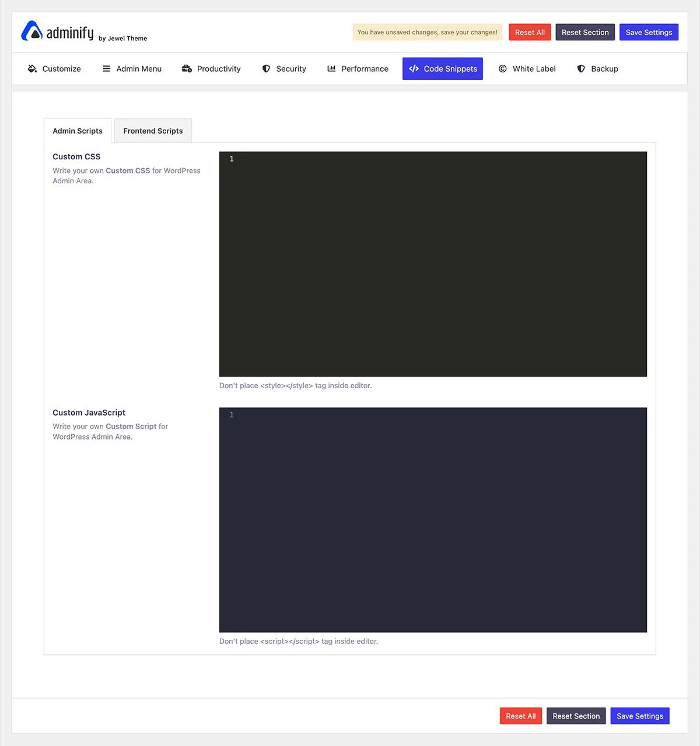The image size is (700, 746).
Task: Click the 'Don't place <style></style>' hint text
Action: point(295,385)
